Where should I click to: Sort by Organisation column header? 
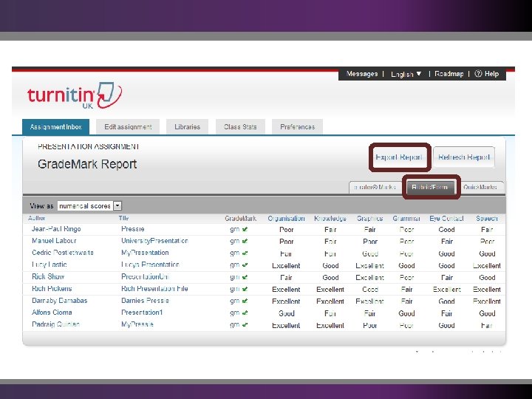(x=287, y=219)
